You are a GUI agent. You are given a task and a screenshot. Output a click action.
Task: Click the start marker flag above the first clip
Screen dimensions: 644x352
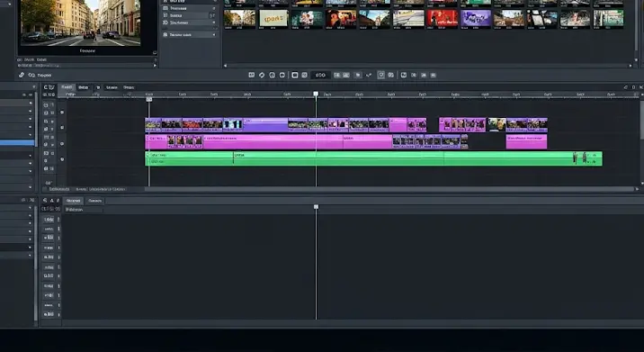[x=149, y=99]
